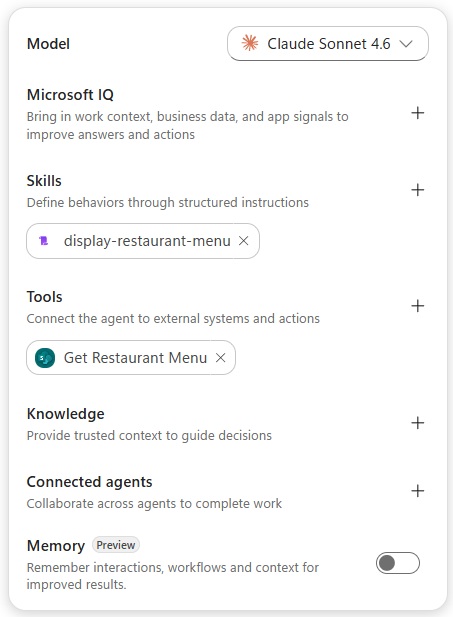Toggle the Memory switch on

[x=398, y=563]
